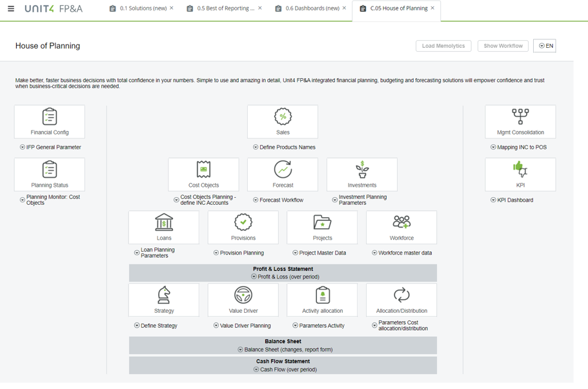
Task: Expand the Forecast Workflow link arrow
Action: (255, 200)
